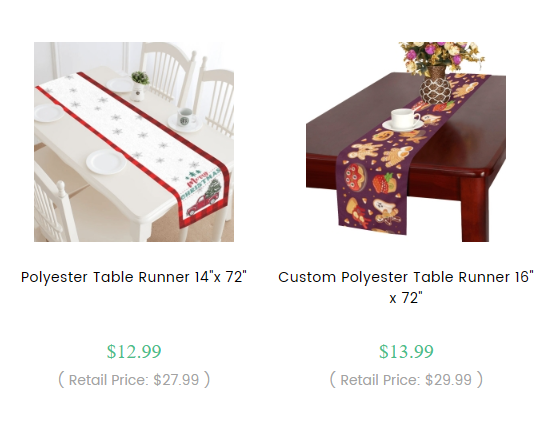Open the purple gingerbread table runner image
Screen dimensions: 545x427
tap(406, 142)
